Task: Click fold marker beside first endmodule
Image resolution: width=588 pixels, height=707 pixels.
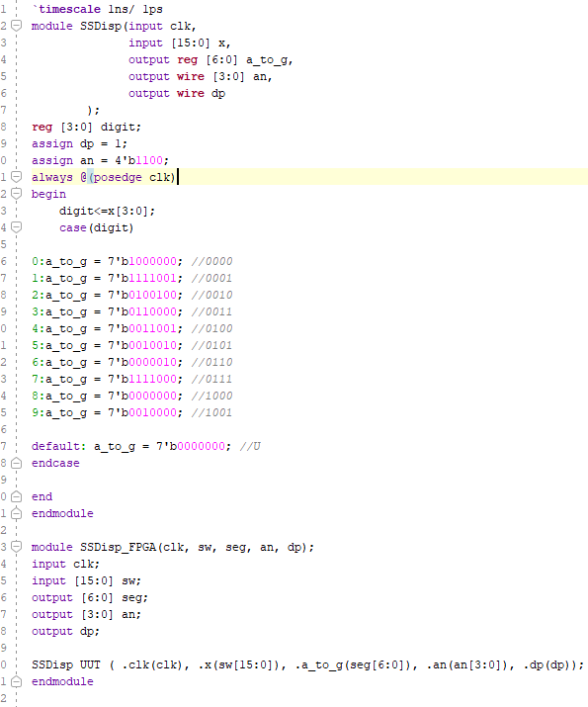Action: coord(16,513)
